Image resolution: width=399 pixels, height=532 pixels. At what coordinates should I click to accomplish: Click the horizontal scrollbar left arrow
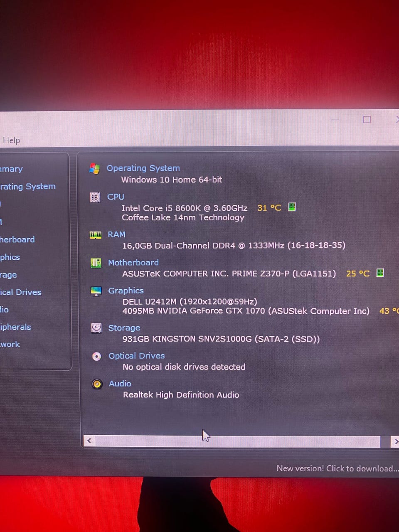89,441
